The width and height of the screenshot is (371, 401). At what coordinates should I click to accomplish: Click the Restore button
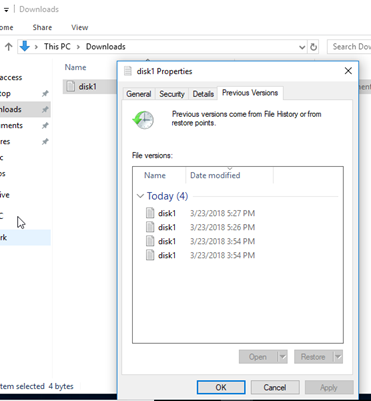pos(313,357)
